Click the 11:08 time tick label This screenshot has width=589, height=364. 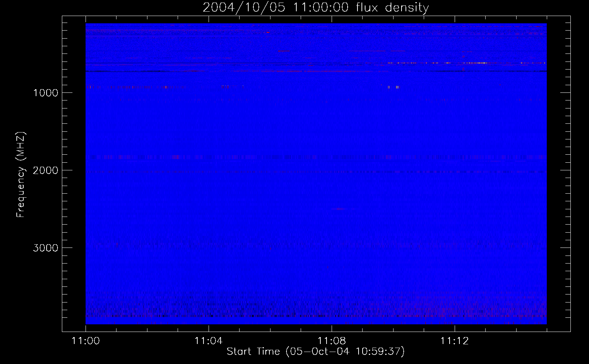click(x=332, y=341)
